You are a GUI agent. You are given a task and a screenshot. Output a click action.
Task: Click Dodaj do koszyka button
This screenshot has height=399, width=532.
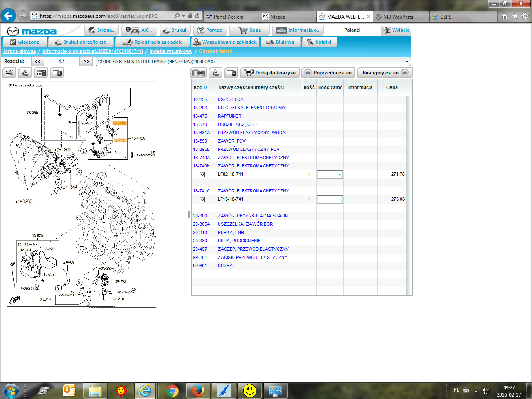(x=271, y=73)
